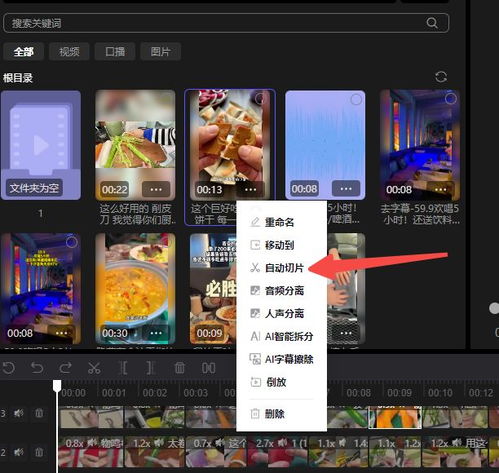
Task: Undo the last timeline edit
Action: (37, 368)
